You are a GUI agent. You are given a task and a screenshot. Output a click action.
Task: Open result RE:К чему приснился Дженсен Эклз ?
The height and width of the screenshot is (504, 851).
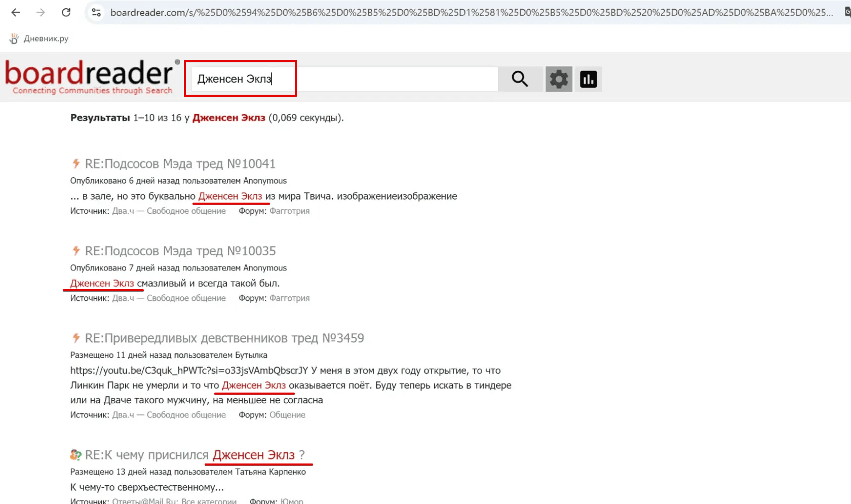coord(195,455)
